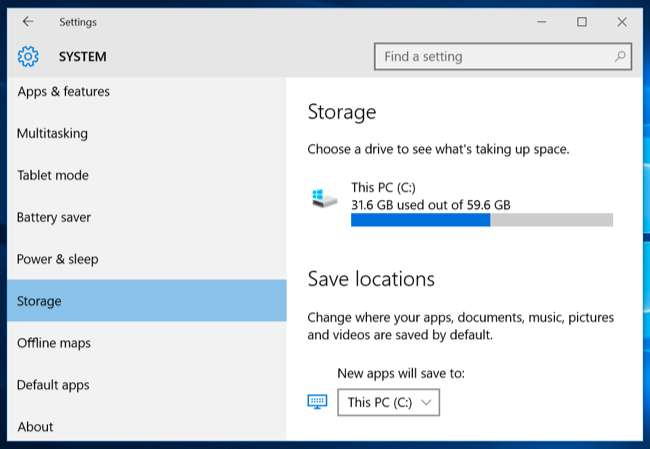Click the This PC drive icon
This screenshot has height=449, width=650.
click(x=324, y=198)
